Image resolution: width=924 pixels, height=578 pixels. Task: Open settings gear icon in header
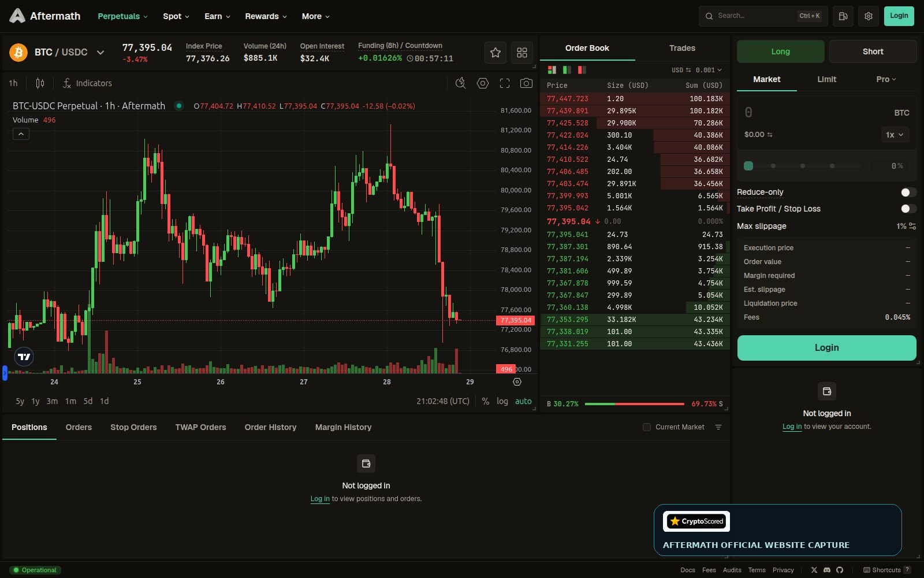click(868, 16)
